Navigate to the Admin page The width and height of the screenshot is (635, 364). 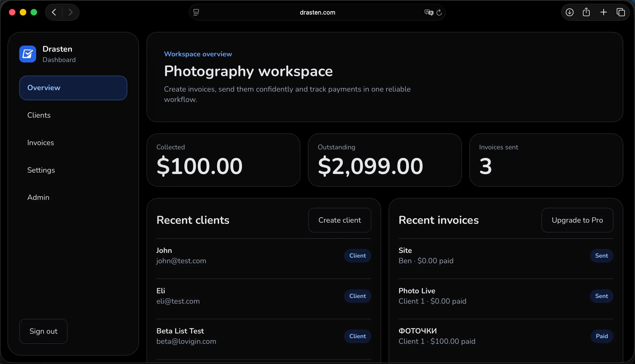pos(73,197)
